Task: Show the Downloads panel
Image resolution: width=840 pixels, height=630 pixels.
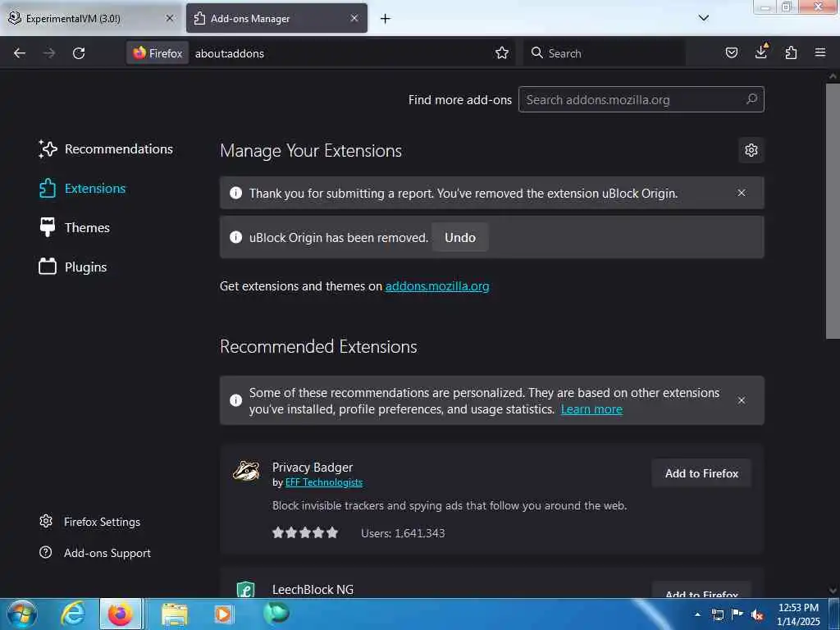Action: click(x=761, y=52)
